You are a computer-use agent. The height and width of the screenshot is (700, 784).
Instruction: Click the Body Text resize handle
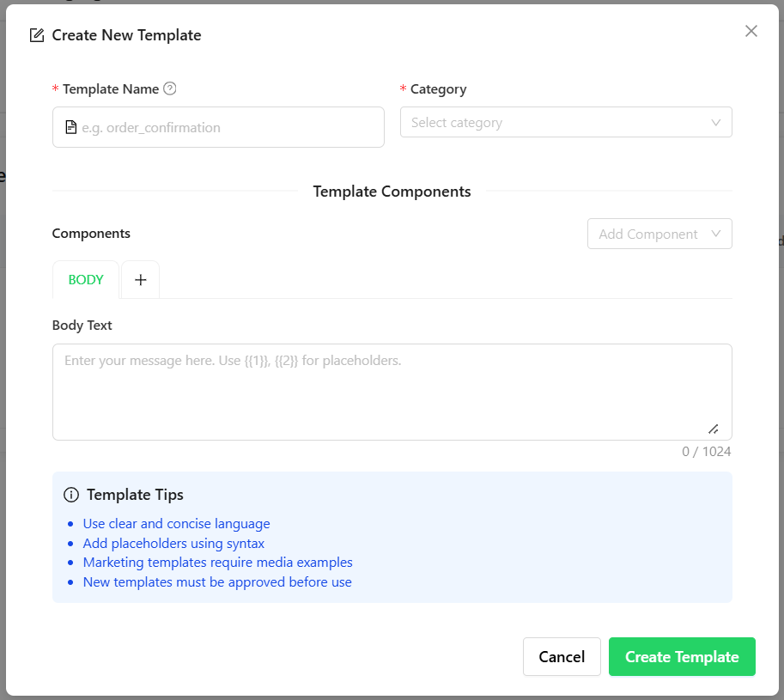713,429
